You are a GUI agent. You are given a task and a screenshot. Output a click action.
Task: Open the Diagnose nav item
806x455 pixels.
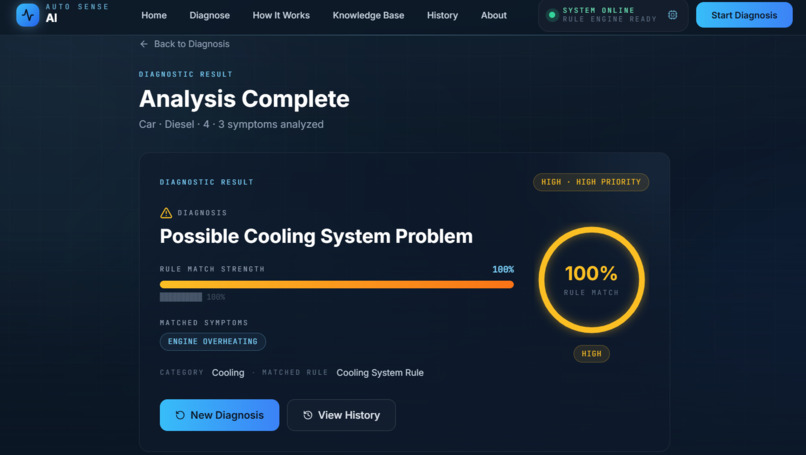pos(209,15)
